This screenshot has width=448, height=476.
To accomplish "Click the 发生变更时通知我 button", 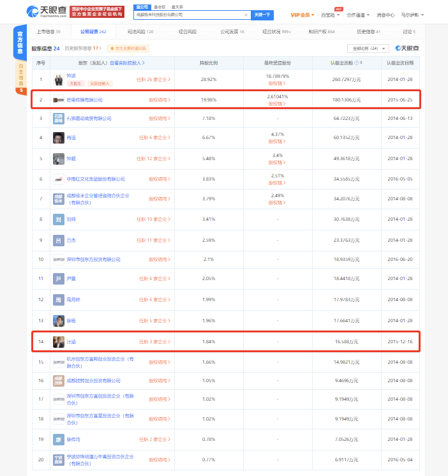I will point(128,48).
